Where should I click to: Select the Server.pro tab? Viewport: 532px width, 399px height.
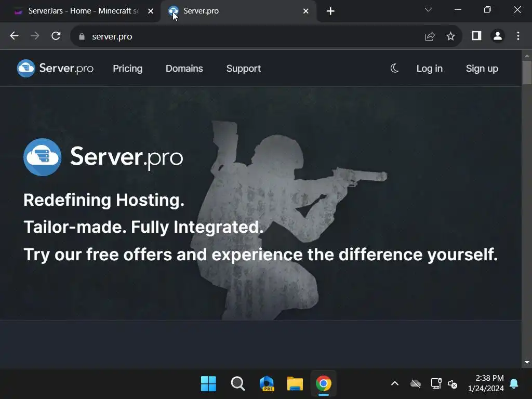238,11
